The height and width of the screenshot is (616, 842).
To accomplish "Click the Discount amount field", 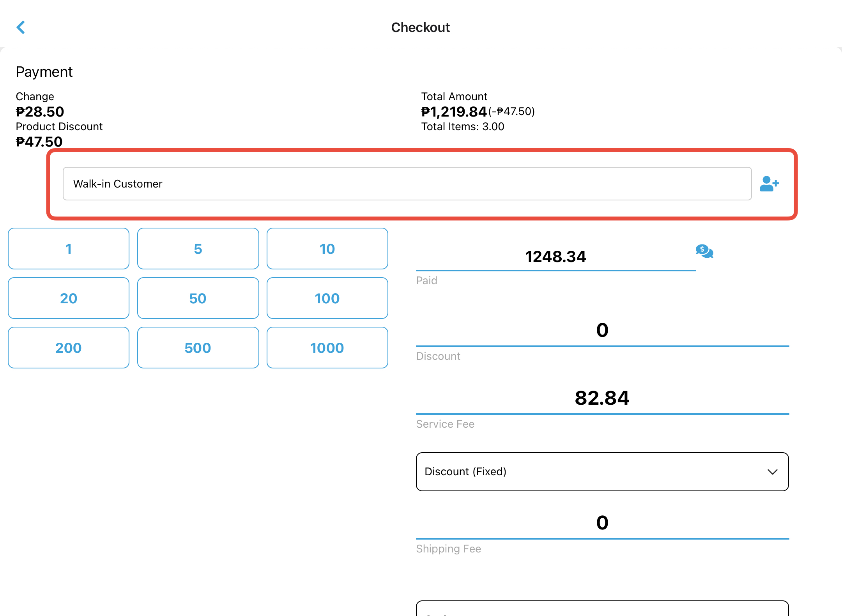I will [x=602, y=330].
